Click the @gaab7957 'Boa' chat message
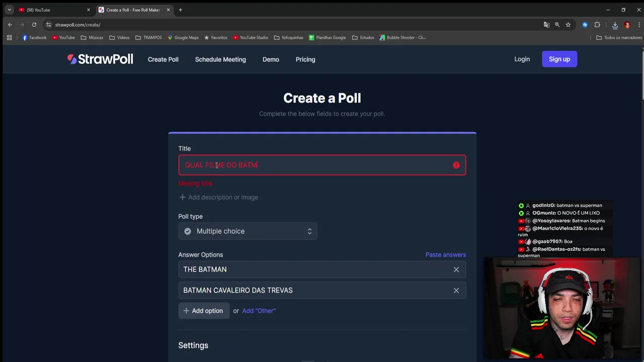The image size is (644, 362). coord(545,241)
